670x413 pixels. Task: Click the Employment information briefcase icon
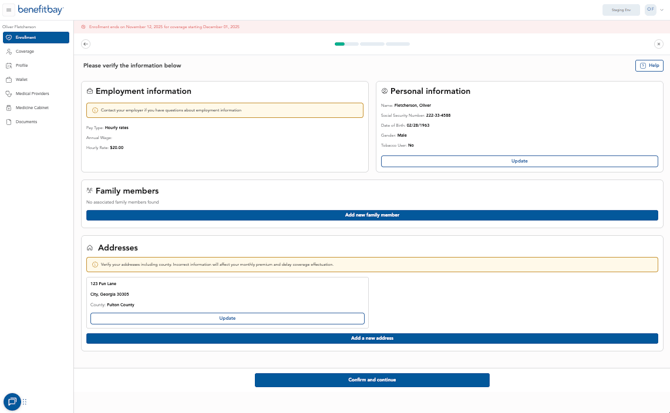[x=90, y=91]
